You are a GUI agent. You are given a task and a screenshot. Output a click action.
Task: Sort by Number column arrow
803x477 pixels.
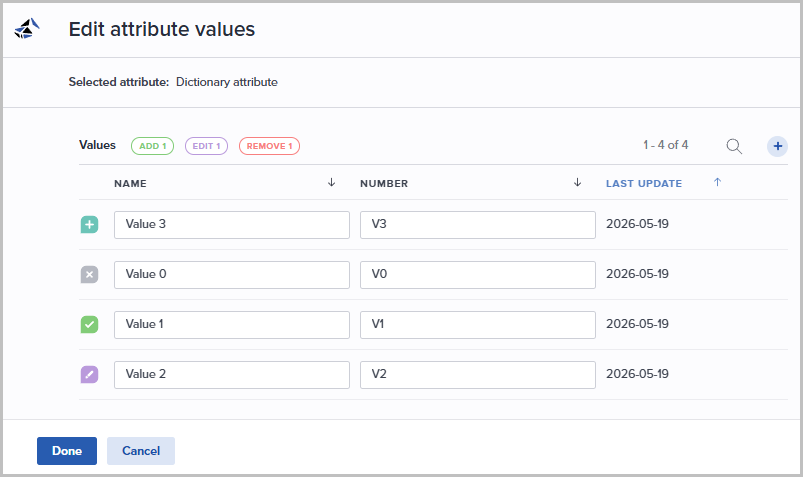[x=577, y=182]
